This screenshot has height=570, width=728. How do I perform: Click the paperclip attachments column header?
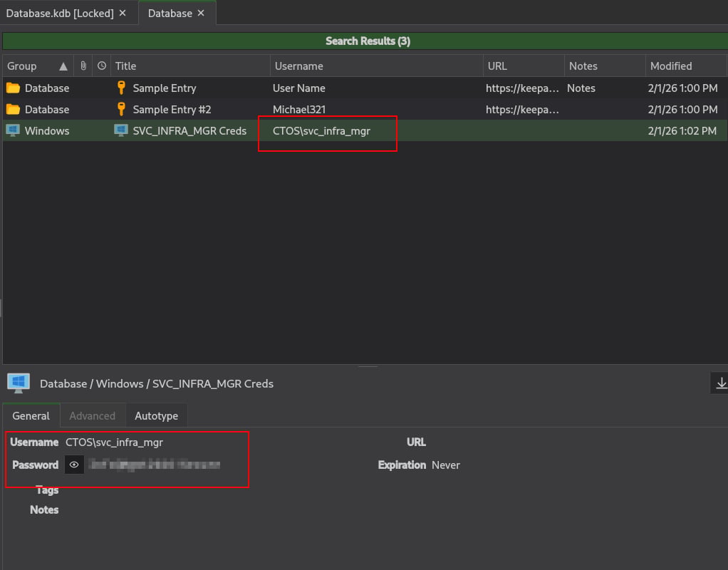pos(83,66)
